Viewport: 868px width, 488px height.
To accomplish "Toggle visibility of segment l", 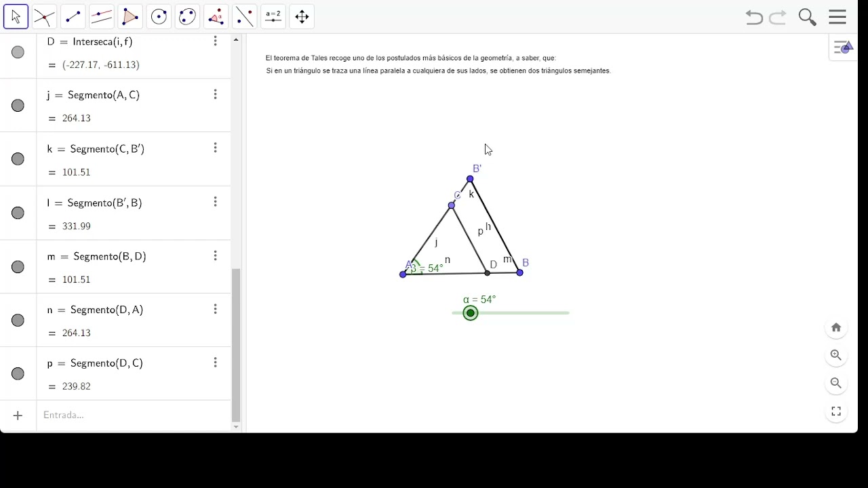I will tap(18, 213).
